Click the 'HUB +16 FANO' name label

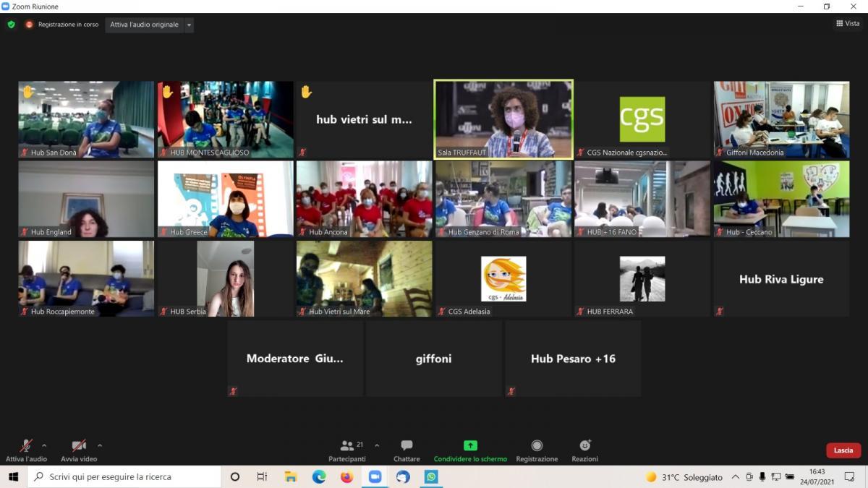[x=612, y=232]
